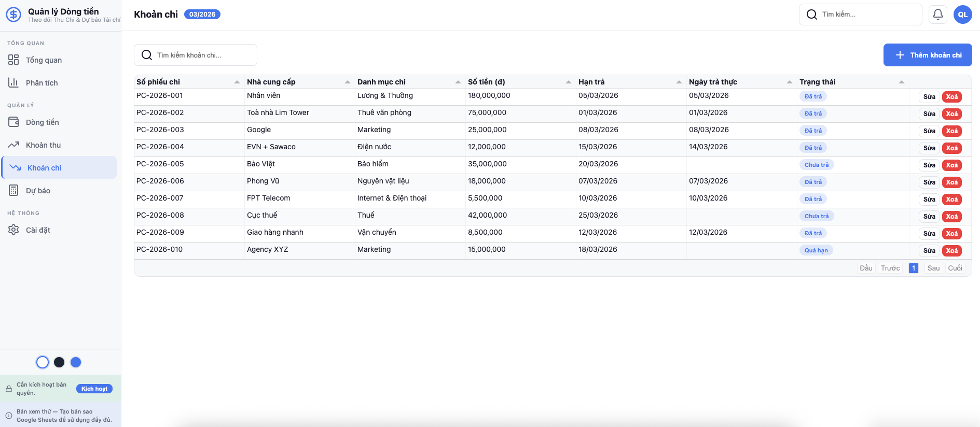Screen dimensions: 980x427
Task: Select the white light theme circle
Action: (x=43, y=362)
